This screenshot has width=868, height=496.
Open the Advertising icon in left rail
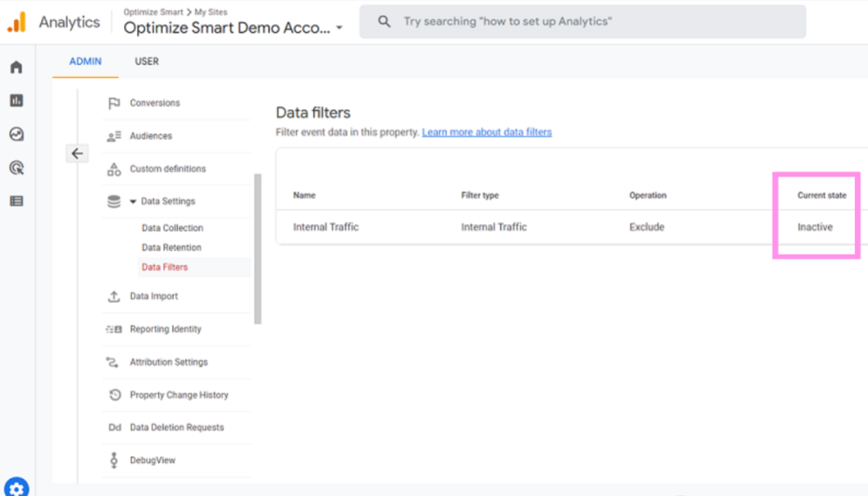click(x=16, y=168)
